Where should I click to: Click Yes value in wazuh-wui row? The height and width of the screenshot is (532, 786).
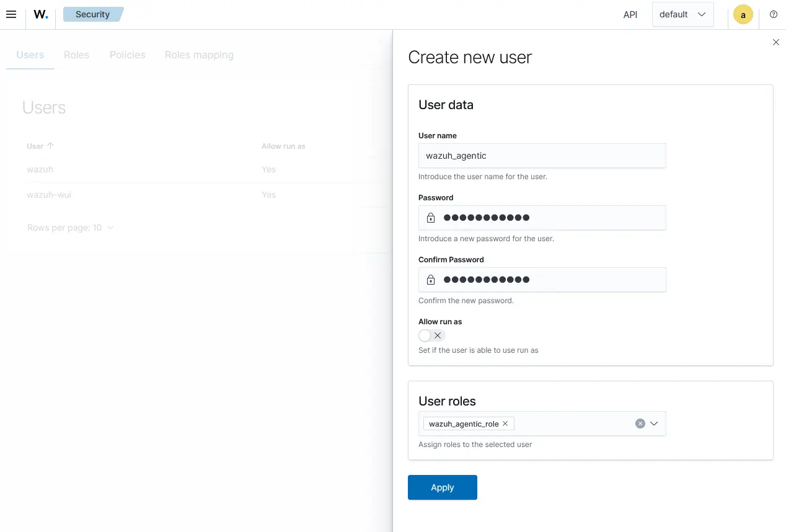click(x=268, y=195)
